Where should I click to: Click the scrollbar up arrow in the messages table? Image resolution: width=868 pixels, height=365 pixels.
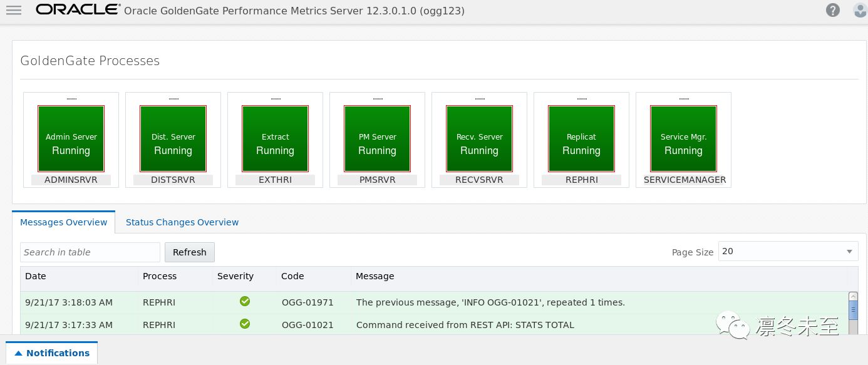point(853,296)
